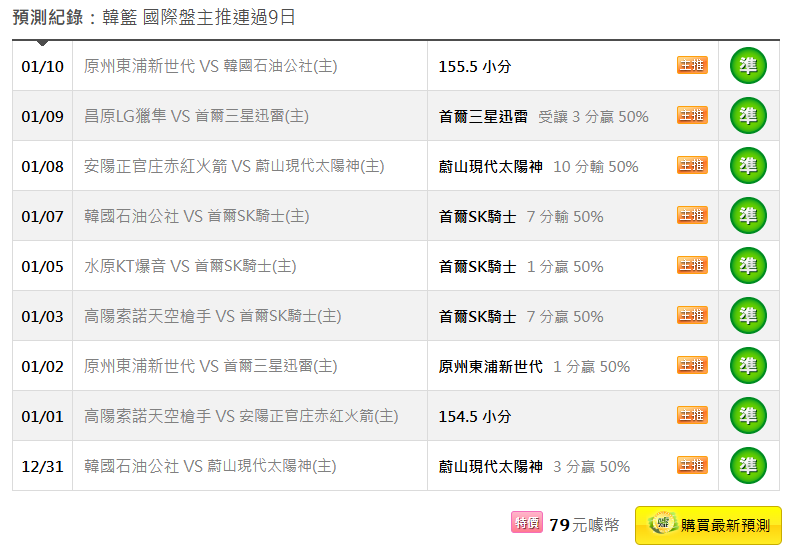Image resolution: width=795 pixels, height=555 pixels.
Task: Click the 原州東浦新世代 1 分贏 prediction
Action: [x=534, y=366]
